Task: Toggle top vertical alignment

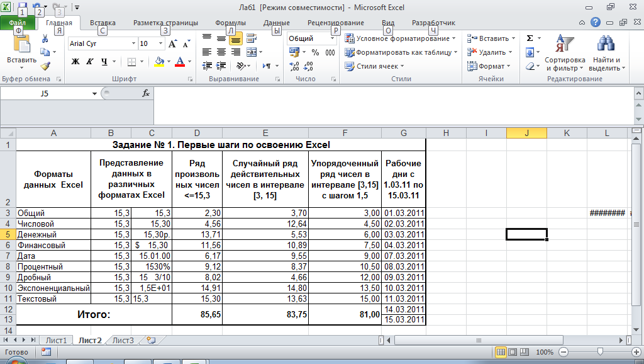Action: 207,38
